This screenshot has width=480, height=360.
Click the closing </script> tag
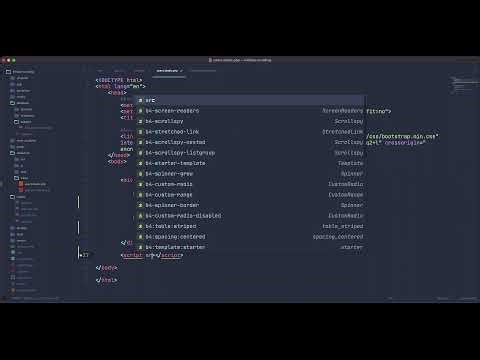[170, 255]
